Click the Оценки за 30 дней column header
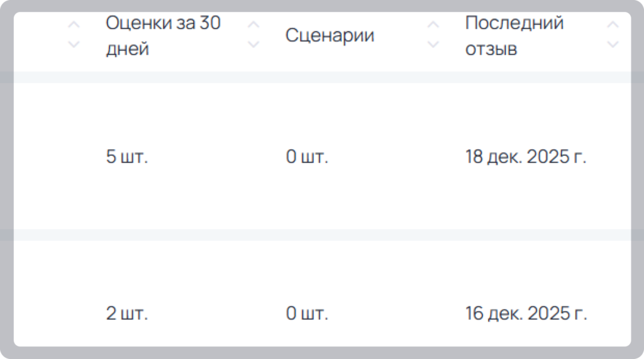This screenshot has height=359, width=644. [x=163, y=35]
